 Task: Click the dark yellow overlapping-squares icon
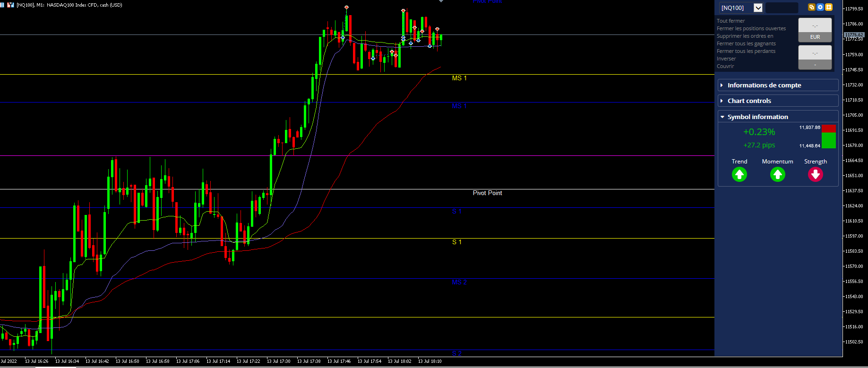click(x=812, y=7)
